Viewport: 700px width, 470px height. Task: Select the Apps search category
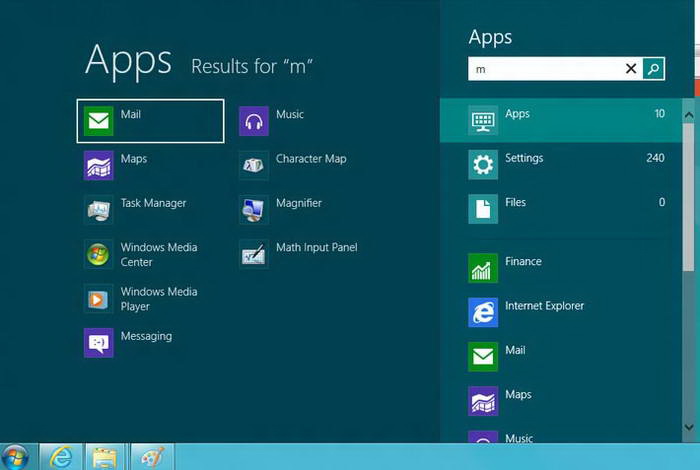click(561, 121)
